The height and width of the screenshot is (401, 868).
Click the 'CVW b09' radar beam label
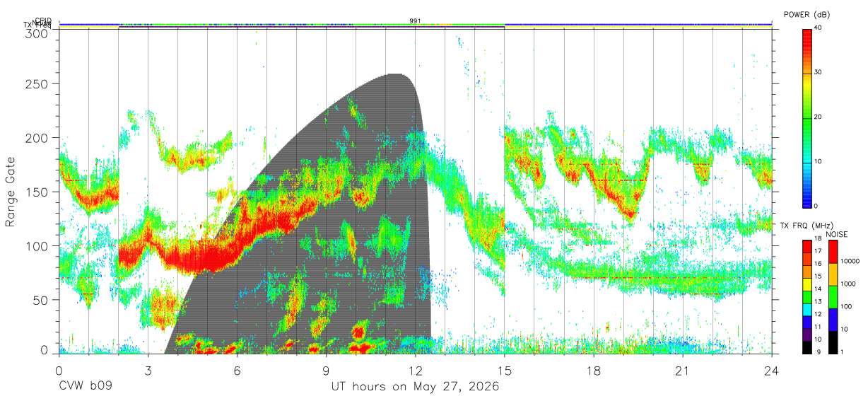click(x=86, y=387)
